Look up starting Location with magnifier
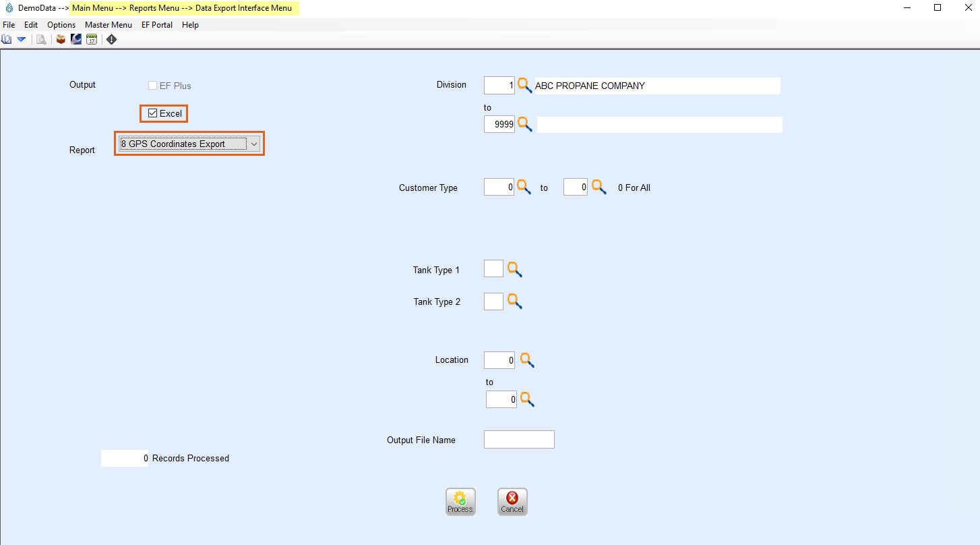This screenshot has height=545, width=980. 527,360
